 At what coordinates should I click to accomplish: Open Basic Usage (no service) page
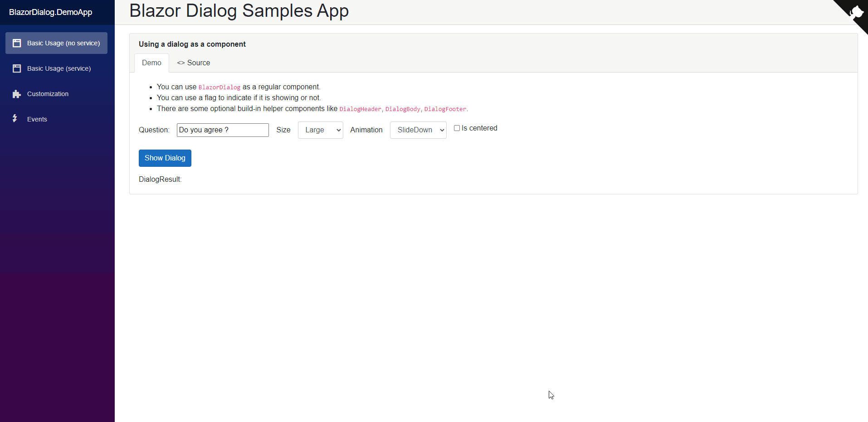pyautogui.click(x=56, y=43)
